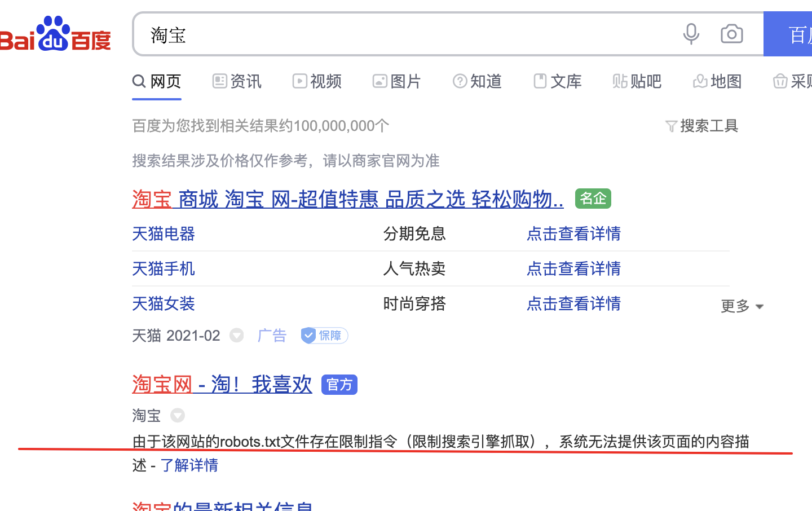This screenshot has width=812, height=511.
Task: Switch to the 资讯 tab
Action: coord(237,81)
